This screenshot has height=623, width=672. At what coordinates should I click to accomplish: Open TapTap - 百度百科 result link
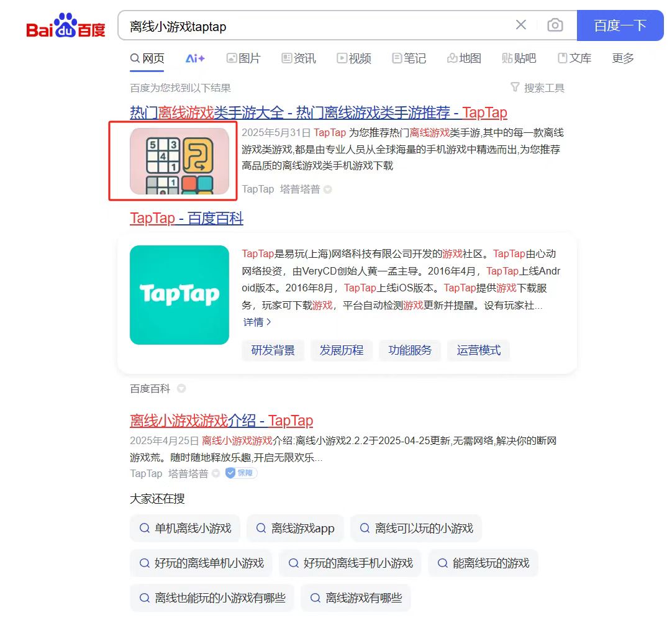tap(186, 218)
